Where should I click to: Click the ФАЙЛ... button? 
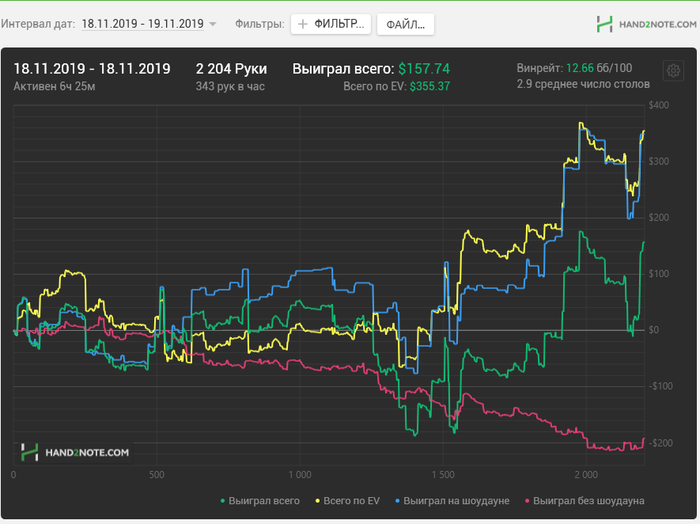pos(405,24)
